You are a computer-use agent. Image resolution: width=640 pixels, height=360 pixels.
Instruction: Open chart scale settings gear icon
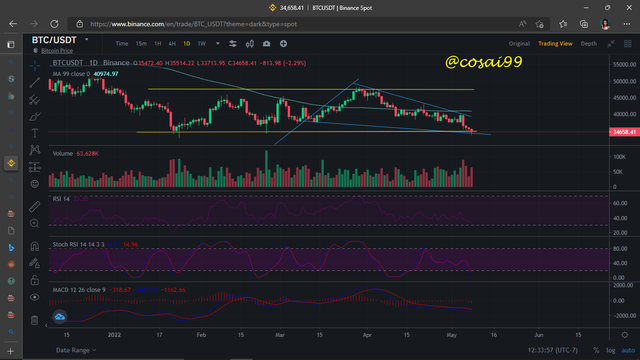pos(624,335)
